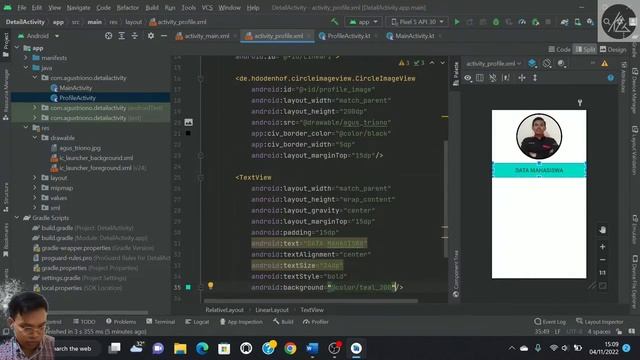640x360 pixels.
Task: Toggle View Options eye icon in design toolbar
Action: pos(468,78)
